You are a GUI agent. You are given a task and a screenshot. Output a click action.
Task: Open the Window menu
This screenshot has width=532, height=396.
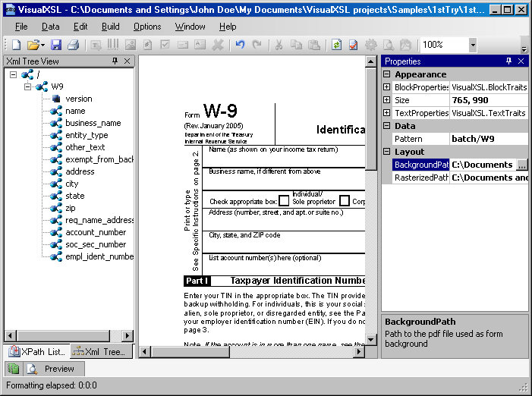point(190,27)
